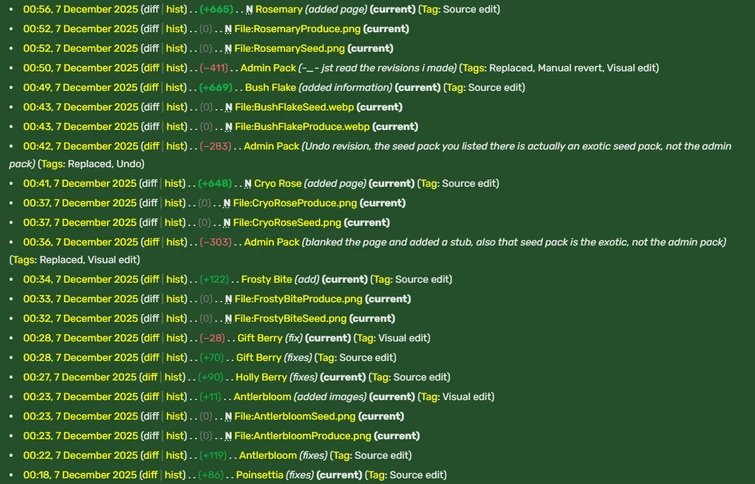The image size is (755, 484).
Task: Click the Tag link in Cryo Rose row
Action: 429,183
